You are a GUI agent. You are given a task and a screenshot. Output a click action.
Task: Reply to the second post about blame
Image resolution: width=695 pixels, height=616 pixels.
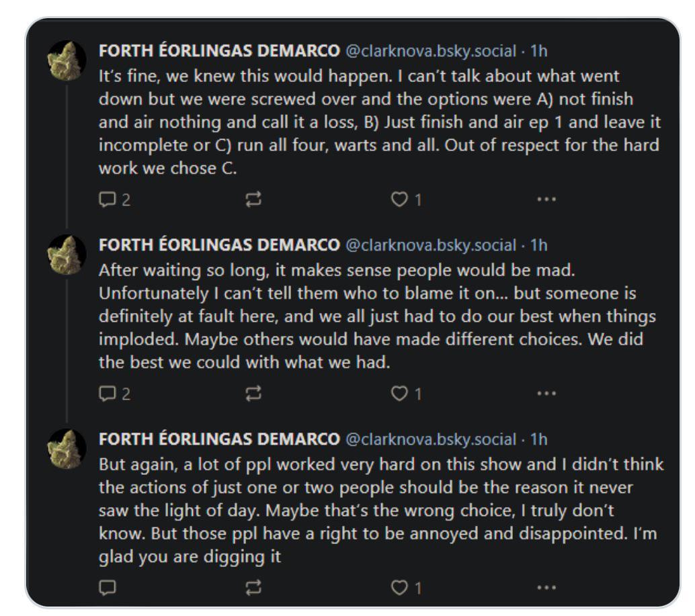tap(108, 394)
